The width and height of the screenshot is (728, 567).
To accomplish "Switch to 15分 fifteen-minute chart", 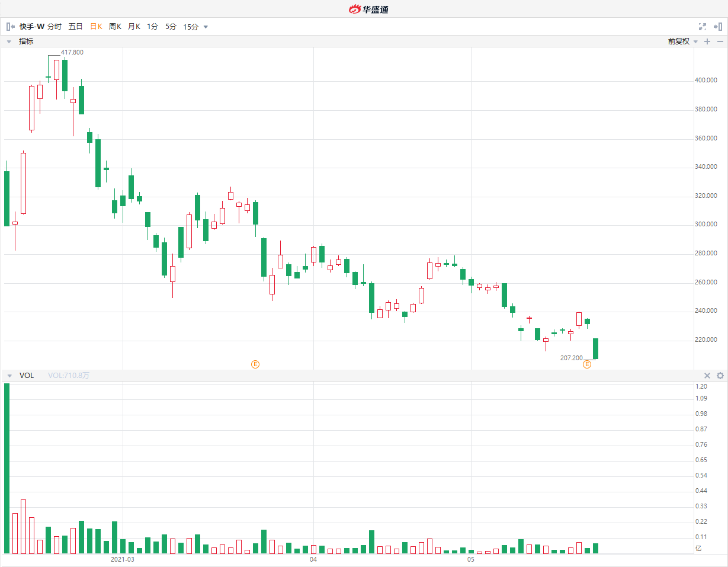I will (x=191, y=27).
